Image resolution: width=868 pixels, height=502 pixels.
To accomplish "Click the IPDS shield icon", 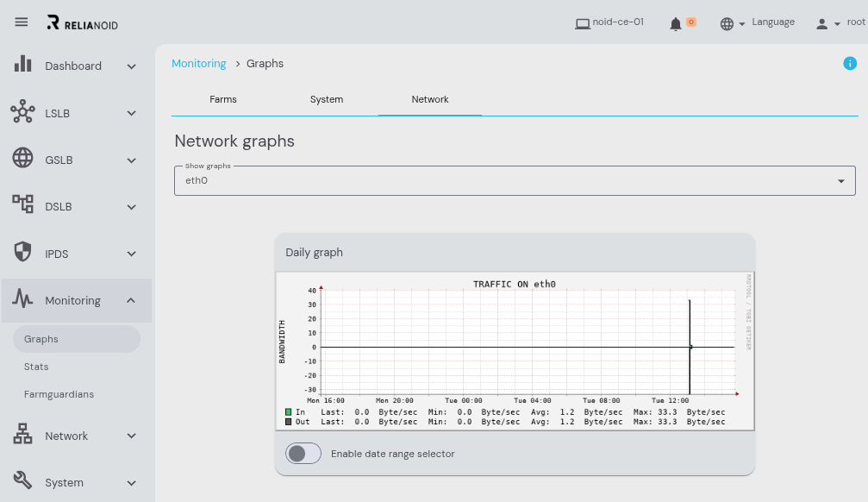I will [22, 252].
